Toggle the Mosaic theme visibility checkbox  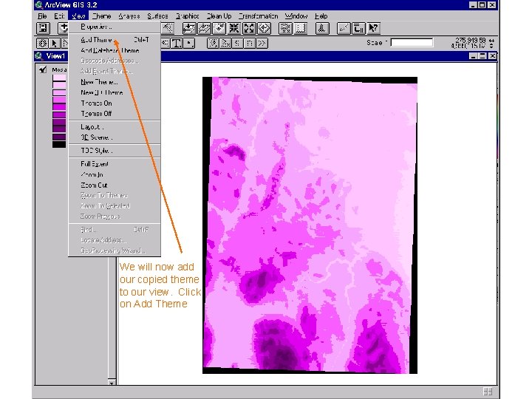pyautogui.click(x=43, y=69)
